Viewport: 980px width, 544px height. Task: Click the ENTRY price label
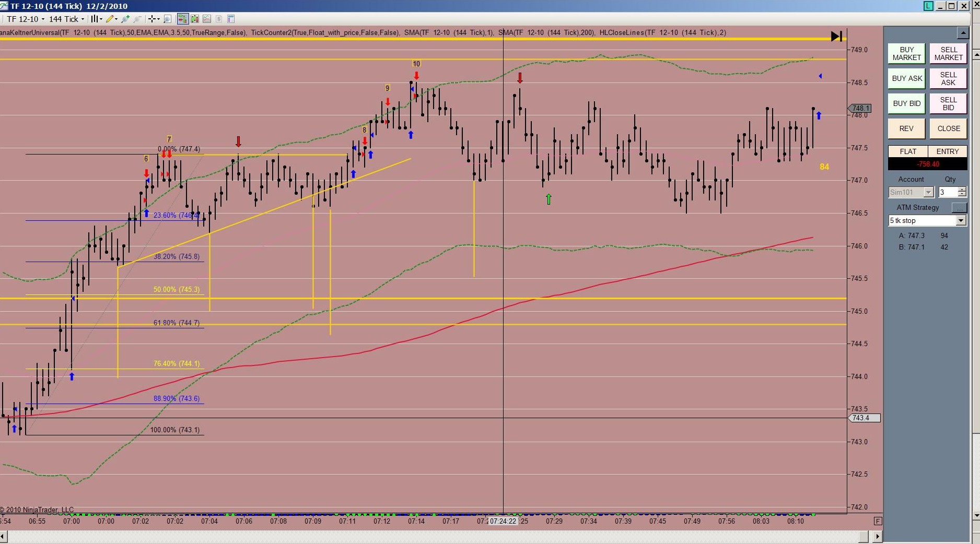(x=947, y=151)
